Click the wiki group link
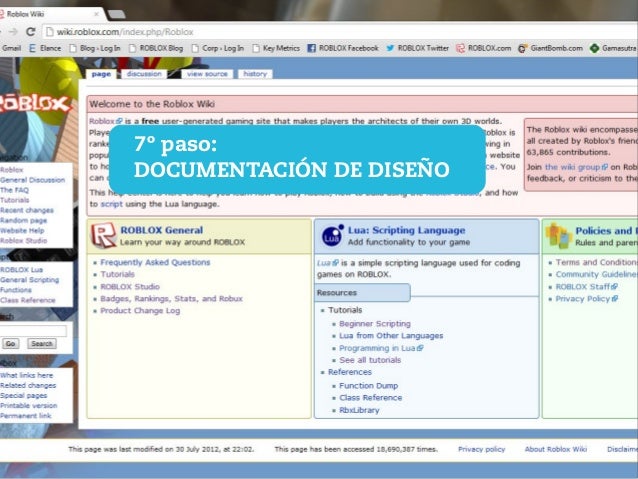Screen dimensions: 638x479 coord(576,167)
